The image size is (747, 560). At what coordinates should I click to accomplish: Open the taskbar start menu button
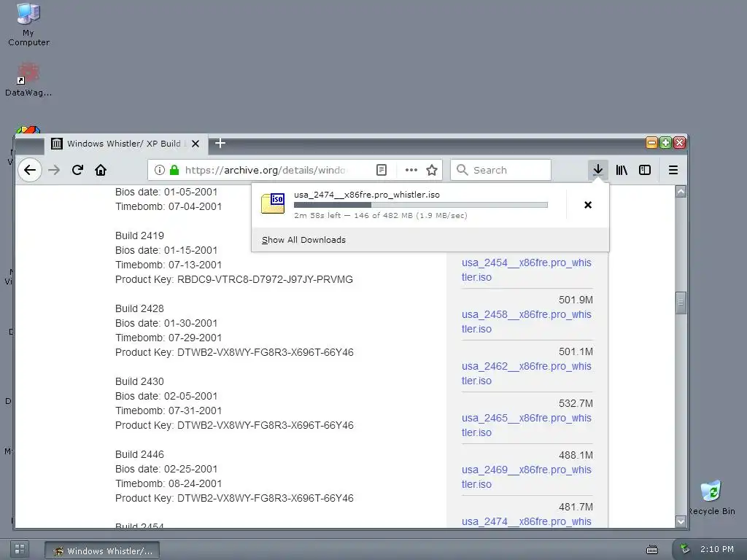coord(20,548)
